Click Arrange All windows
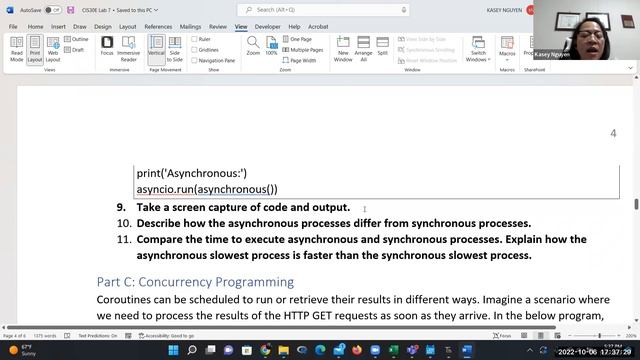The image size is (640, 360). pos(363,49)
